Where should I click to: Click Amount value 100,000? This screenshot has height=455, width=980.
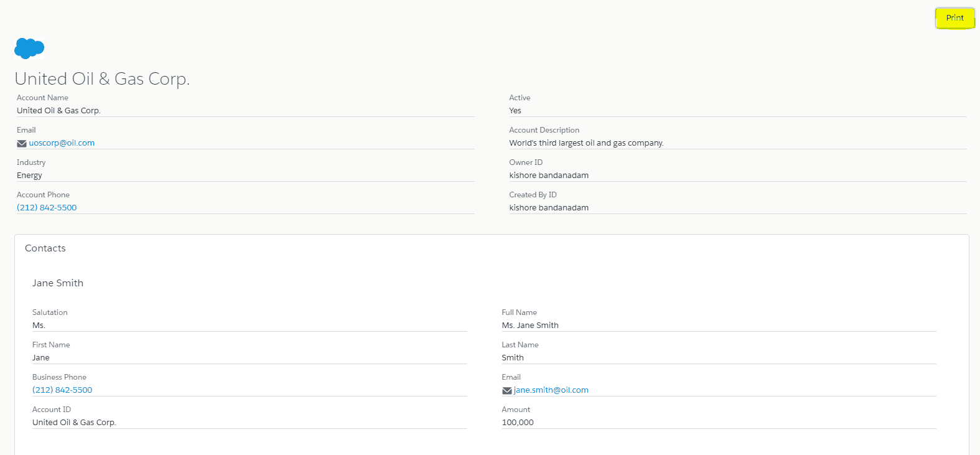518,423
